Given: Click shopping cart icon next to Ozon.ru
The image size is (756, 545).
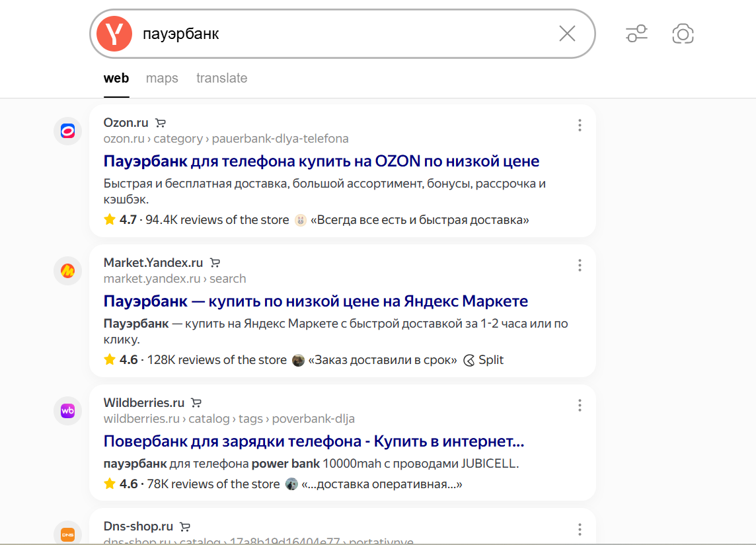Looking at the screenshot, I should point(161,123).
